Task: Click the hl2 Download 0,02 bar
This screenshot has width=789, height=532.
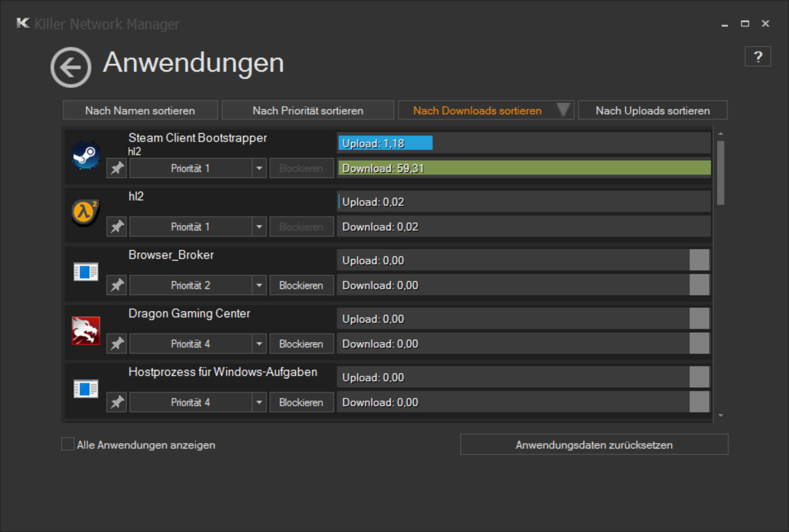Action: [x=524, y=226]
